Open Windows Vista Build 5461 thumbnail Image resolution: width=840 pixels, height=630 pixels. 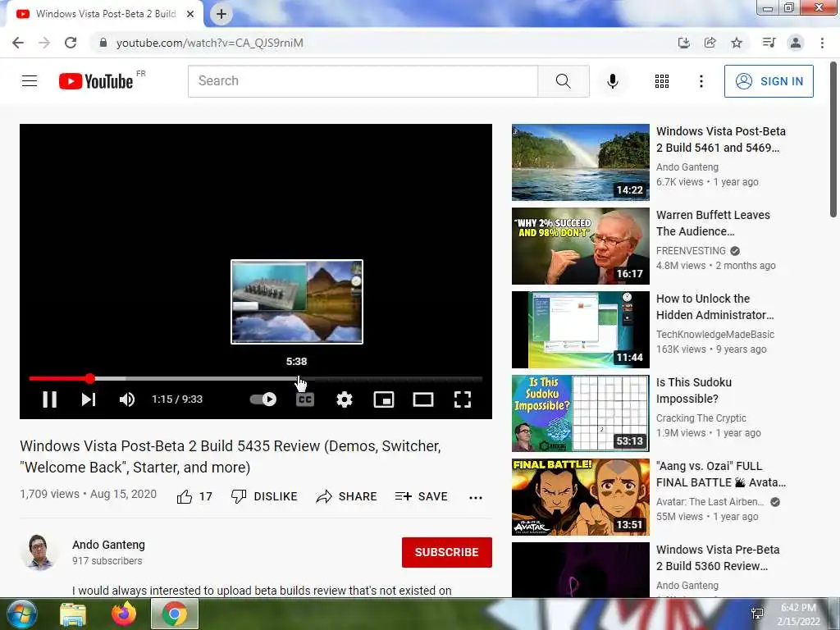click(x=580, y=162)
